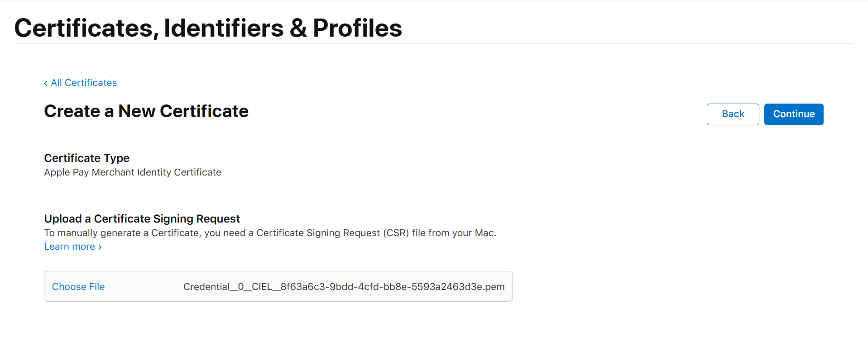
Task: Click the left chevron before All Certificates
Action: pyautogui.click(x=46, y=83)
